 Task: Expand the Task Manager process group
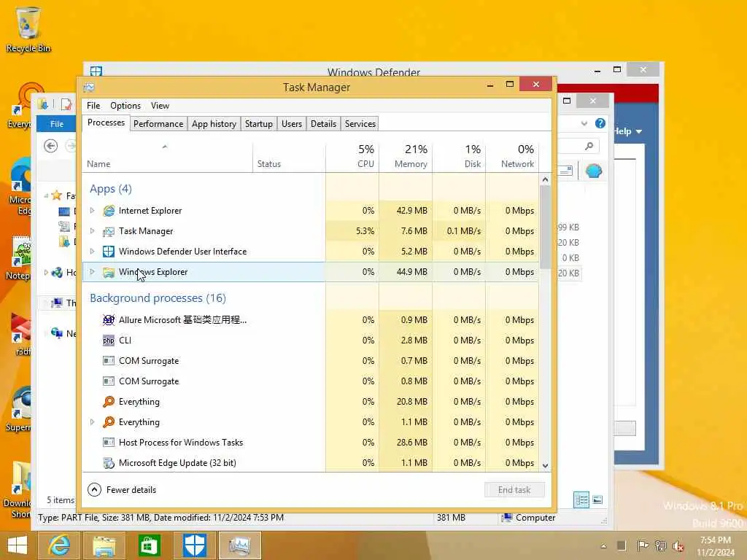(93, 230)
